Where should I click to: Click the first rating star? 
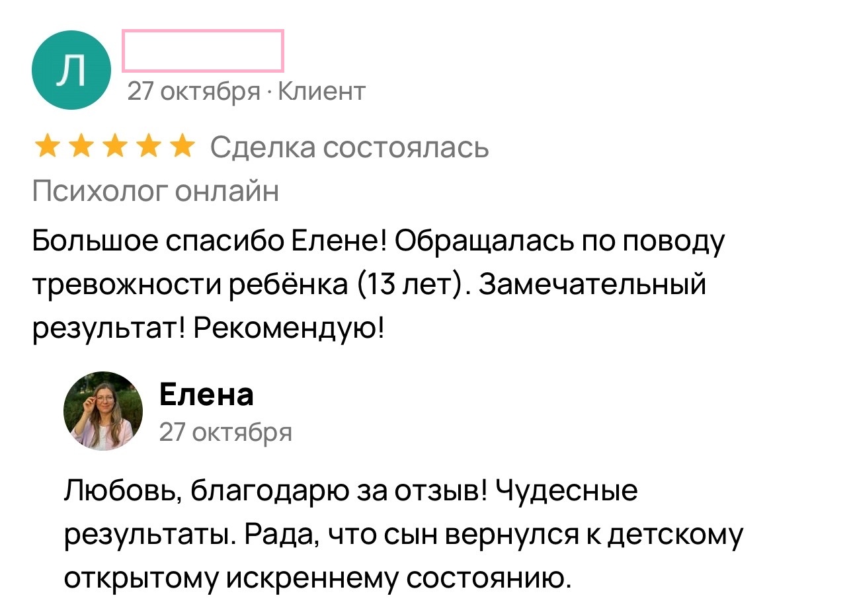point(46,147)
